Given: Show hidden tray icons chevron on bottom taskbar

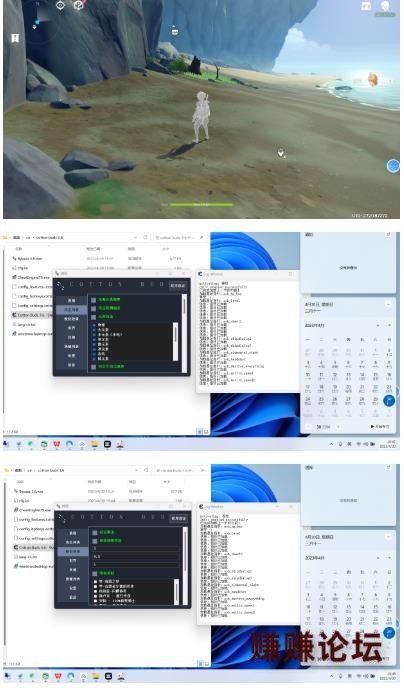Looking at the screenshot, I should 332,677.
